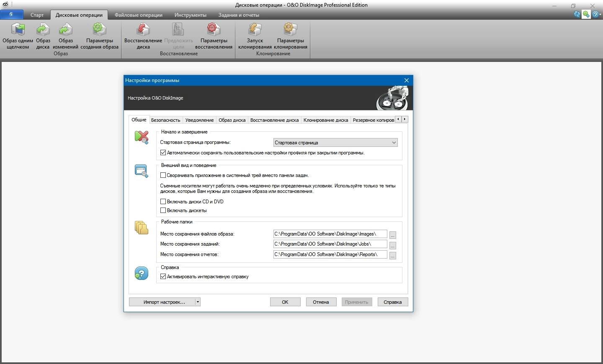Click the 'Образ диска' ribbon icon
The height and width of the screenshot is (364, 603).
43,29
